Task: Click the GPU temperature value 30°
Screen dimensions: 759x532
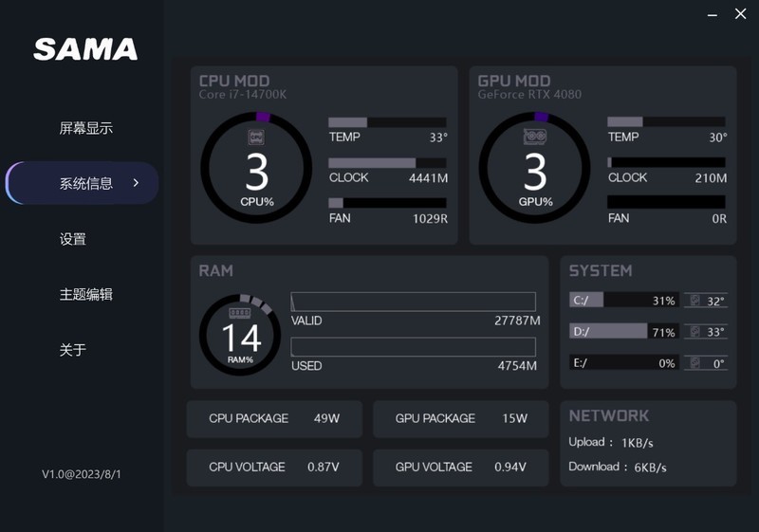Action: coord(718,138)
